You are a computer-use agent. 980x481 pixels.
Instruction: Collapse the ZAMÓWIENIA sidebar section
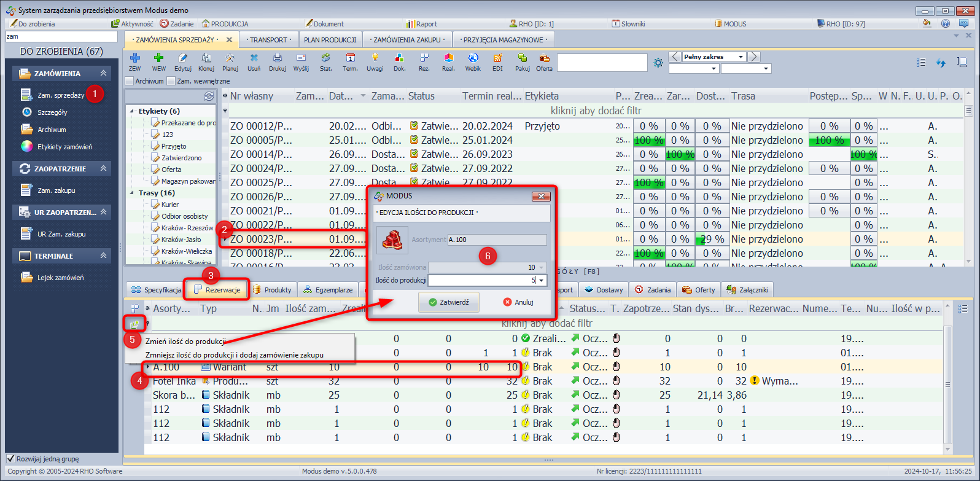(103, 73)
